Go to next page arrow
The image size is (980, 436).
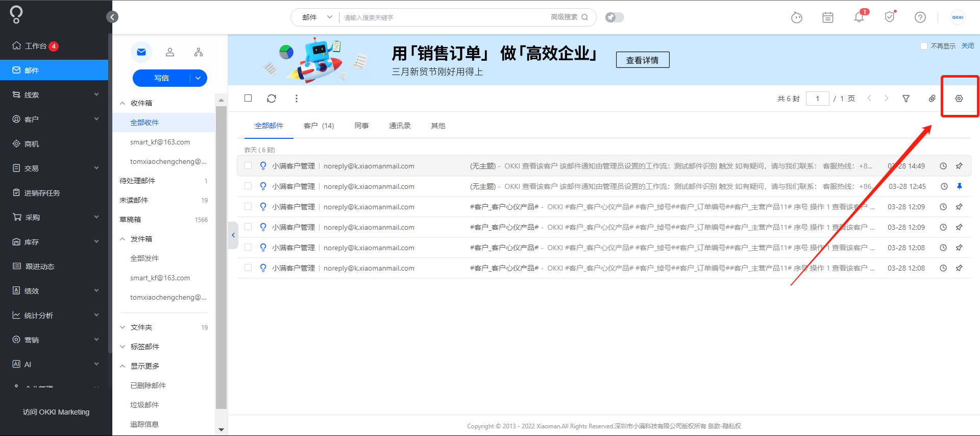(887, 98)
